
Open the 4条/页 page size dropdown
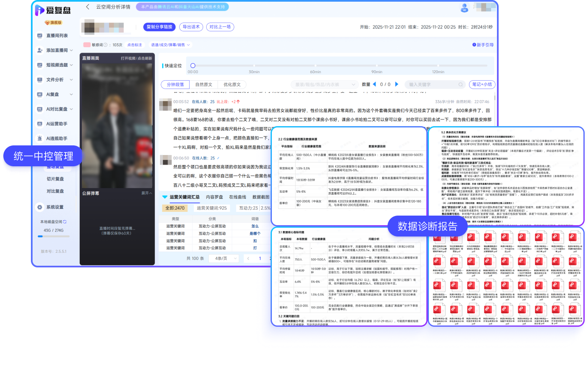pyautogui.click(x=224, y=258)
